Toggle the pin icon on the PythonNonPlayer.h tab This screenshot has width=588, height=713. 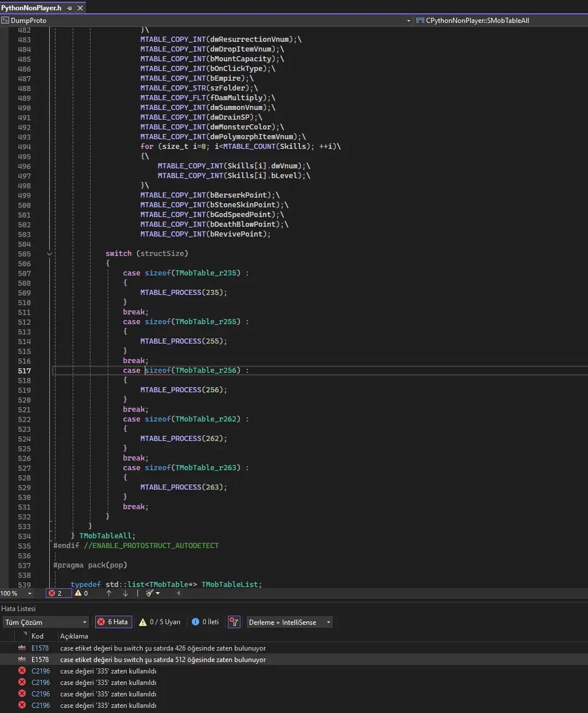pyautogui.click(x=70, y=7)
